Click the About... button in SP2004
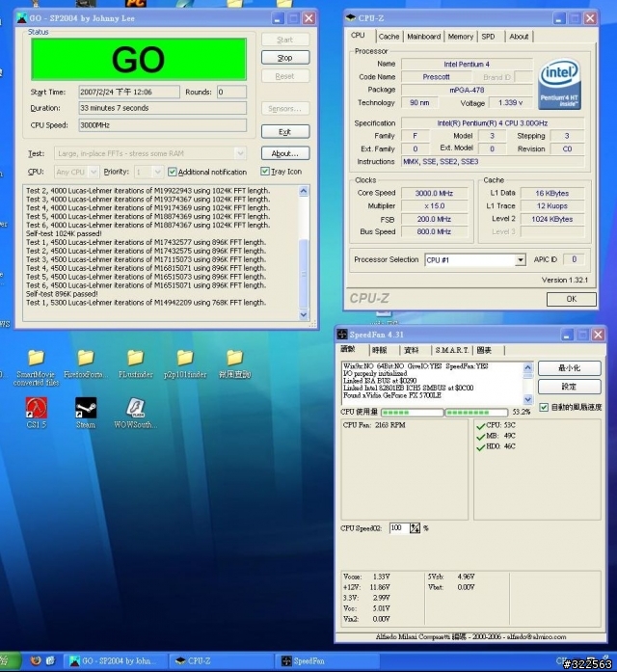The width and height of the screenshot is (617, 672). coord(285,153)
